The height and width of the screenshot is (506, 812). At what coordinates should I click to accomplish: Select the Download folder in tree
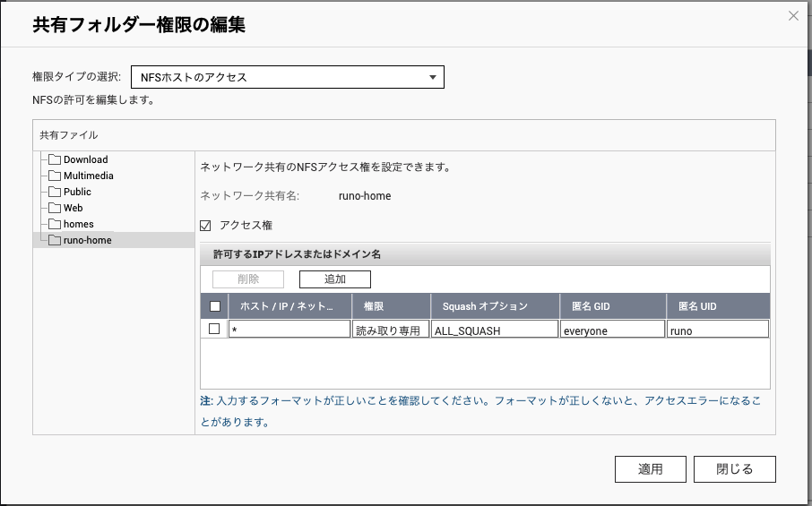point(85,159)
